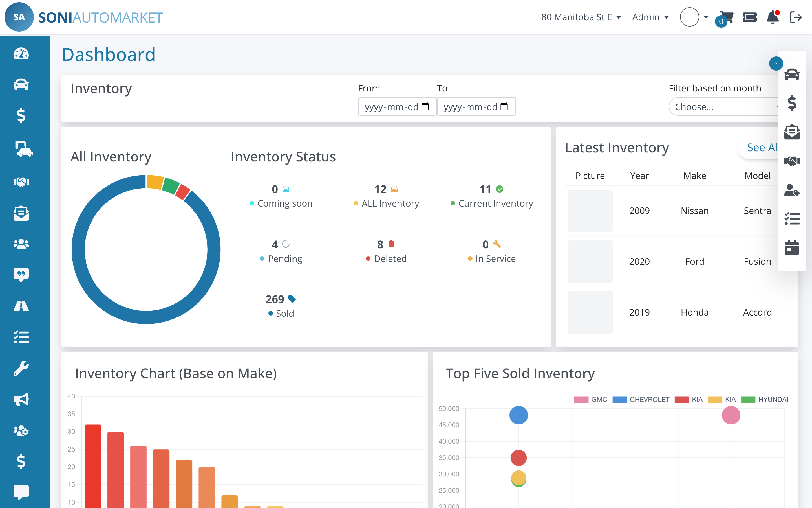
Task: Toggle yellow KIA legend in Top Five chart
Action: [x=721, y=399]
